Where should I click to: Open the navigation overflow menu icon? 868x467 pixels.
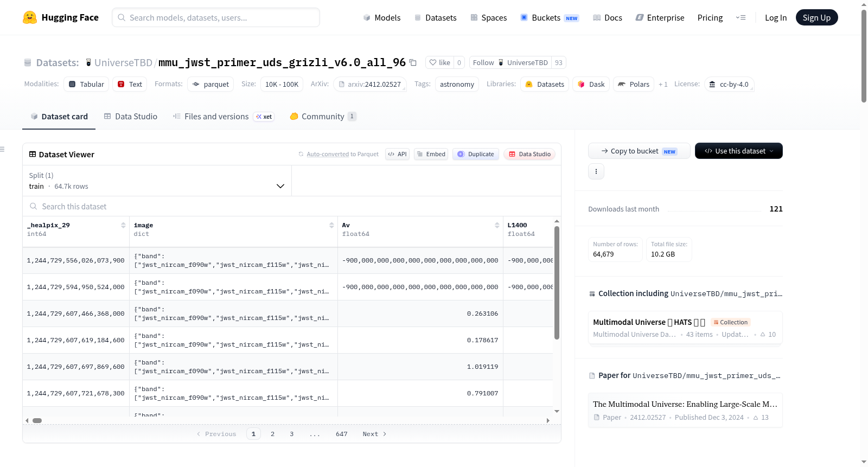[741, 17]
